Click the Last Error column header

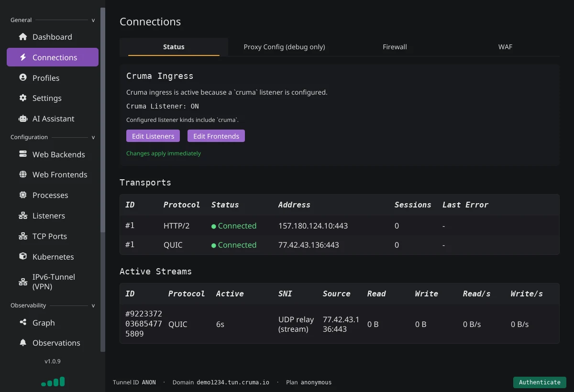[x=465, y=205]
